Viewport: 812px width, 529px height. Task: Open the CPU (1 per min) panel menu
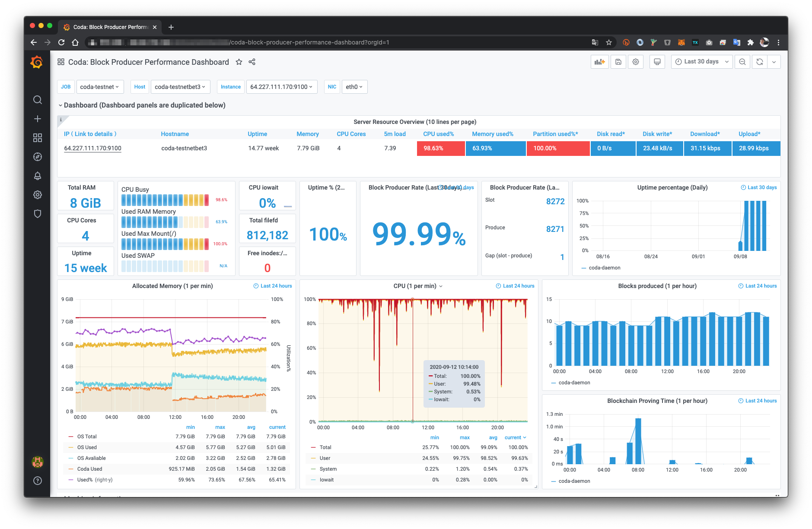pos(418,286)
